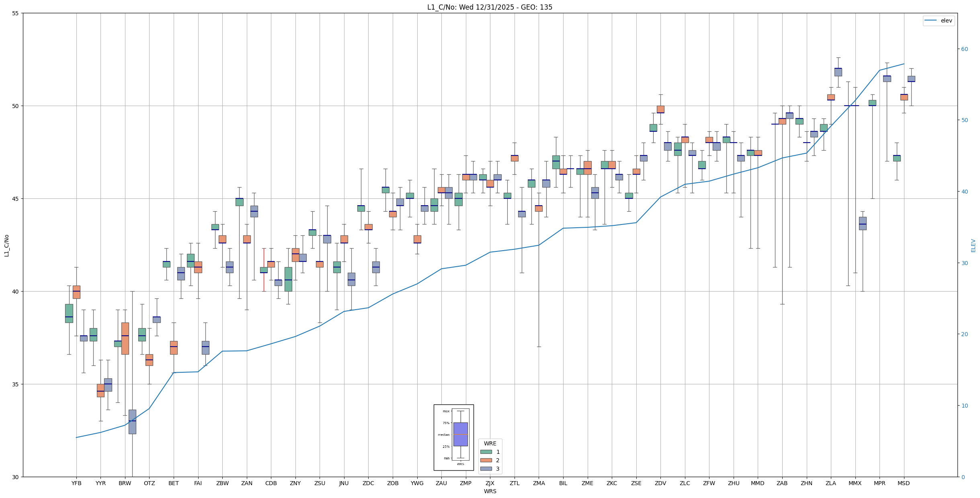
Task: Click the blue-gray WRE 3 legend swatch
Action: pos(486,469)
